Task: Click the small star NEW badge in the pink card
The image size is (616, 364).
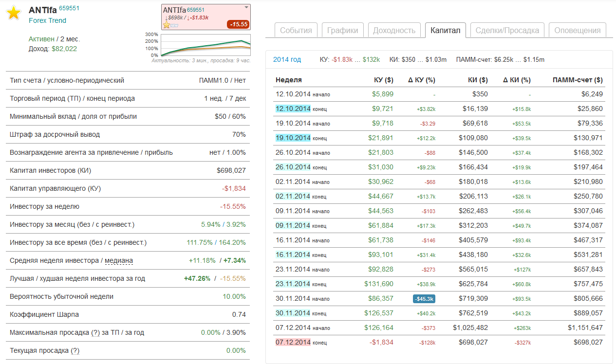Action: [167, 25]
